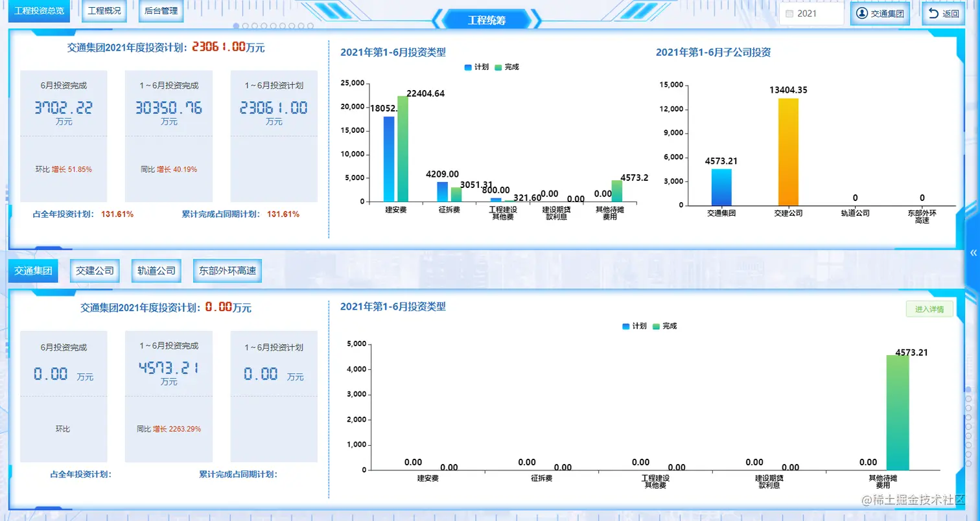
Task: Click the 13404.35 orange bar for 交建公司
Action: pyautogui.click(x=788, y=152)
